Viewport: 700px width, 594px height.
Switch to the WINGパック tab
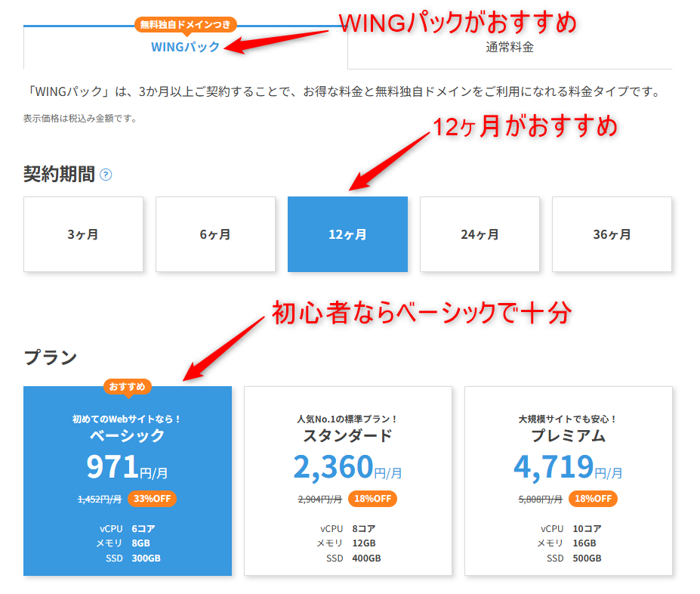click(x=185, y=47)
